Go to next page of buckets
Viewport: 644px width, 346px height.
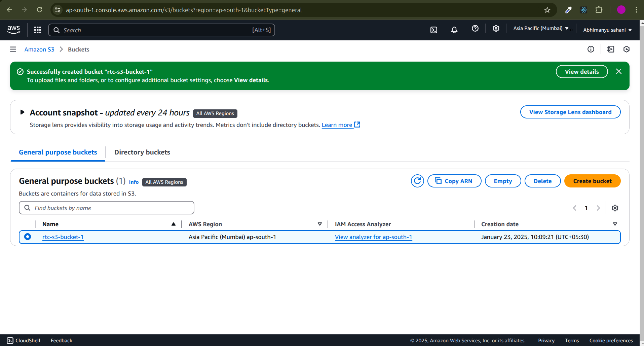(598, 208)
